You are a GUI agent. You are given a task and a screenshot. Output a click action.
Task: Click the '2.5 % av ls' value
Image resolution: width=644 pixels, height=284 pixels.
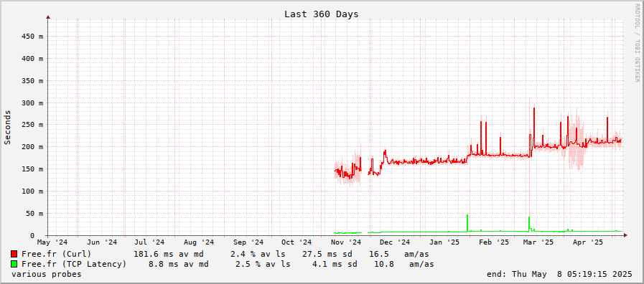[263, 265]
